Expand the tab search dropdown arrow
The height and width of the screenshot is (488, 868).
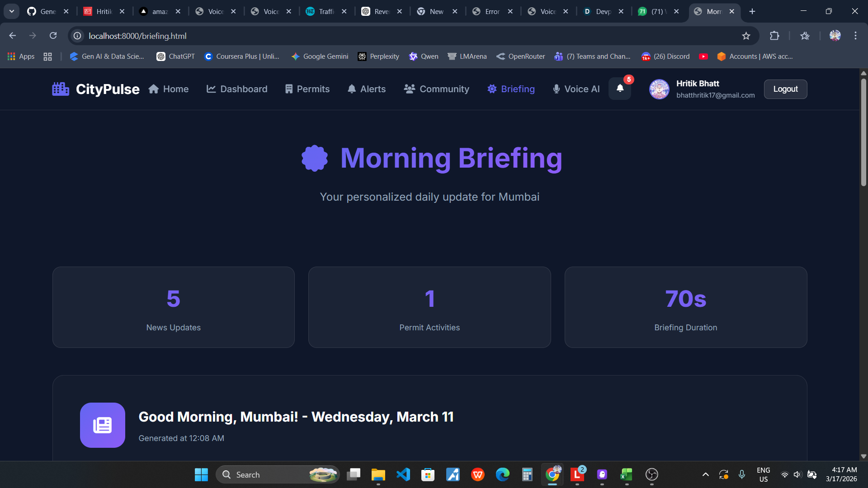click(x=12, y=11)
